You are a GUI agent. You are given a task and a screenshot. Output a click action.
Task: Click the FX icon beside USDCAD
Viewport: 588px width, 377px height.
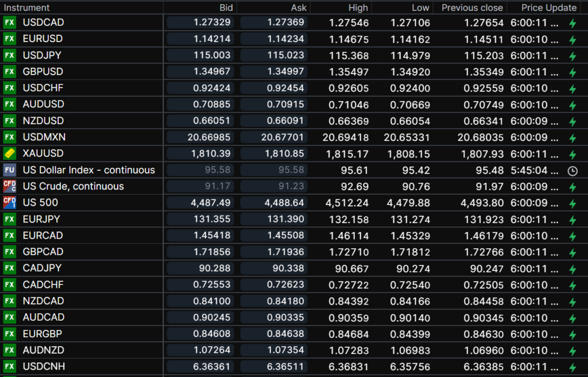coord(9,22)
